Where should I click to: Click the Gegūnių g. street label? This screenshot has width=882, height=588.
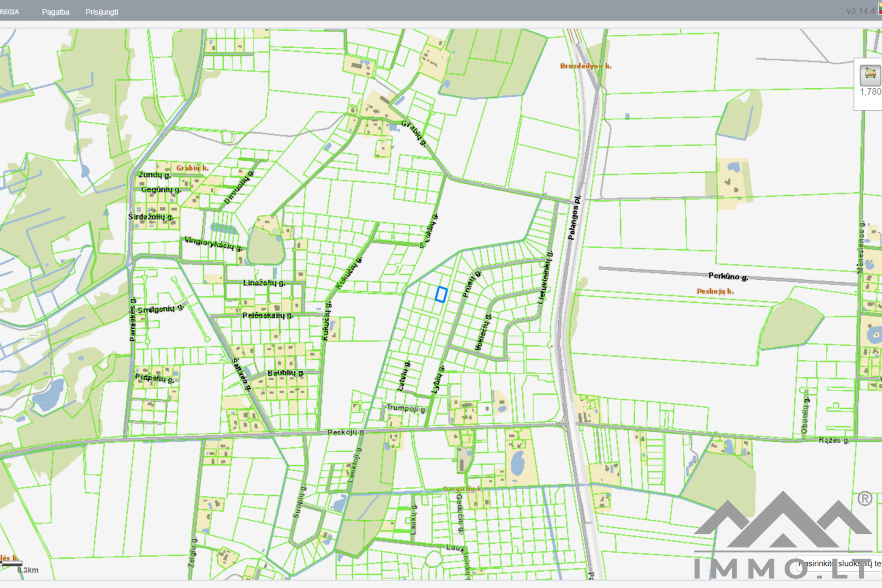coord(161,190)
